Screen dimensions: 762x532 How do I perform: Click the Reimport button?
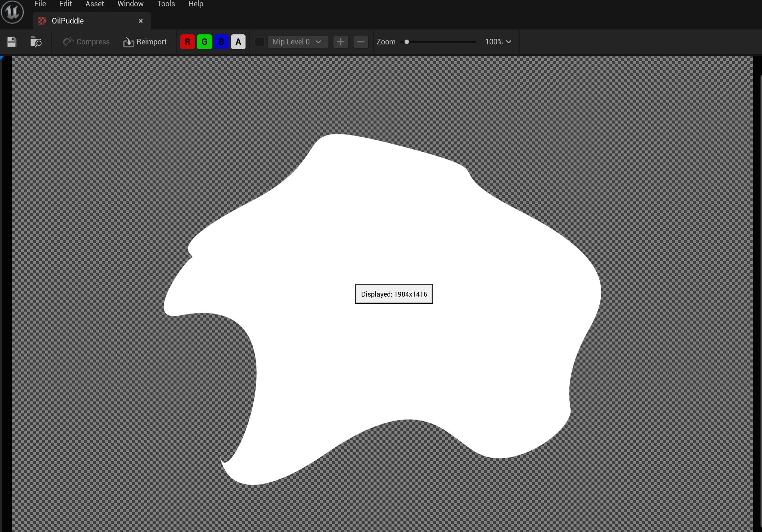[145, 42]
